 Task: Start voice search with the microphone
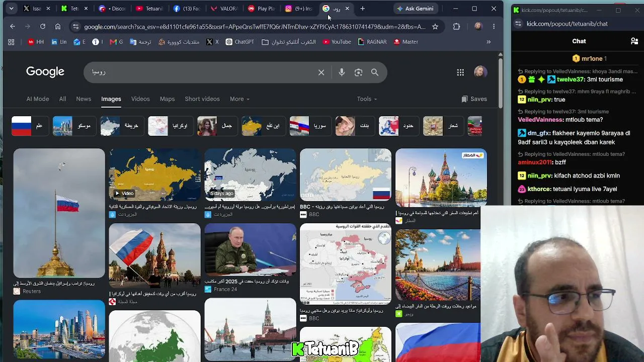[x=342, y=72]
